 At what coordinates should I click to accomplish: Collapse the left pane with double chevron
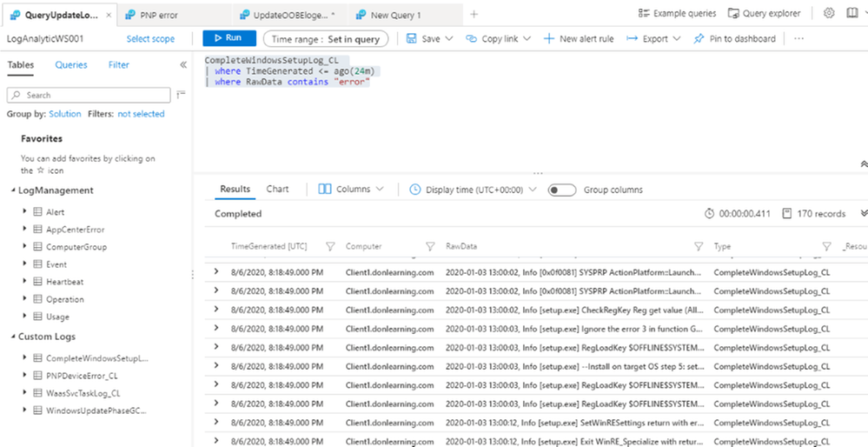pyautogui.click(x=183, y=65)
